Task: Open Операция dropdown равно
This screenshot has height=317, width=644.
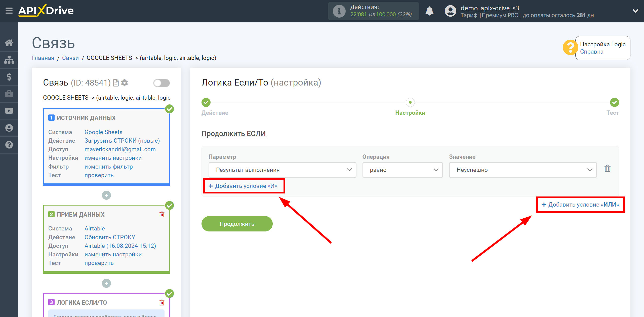Action: [x=403, y=170]
